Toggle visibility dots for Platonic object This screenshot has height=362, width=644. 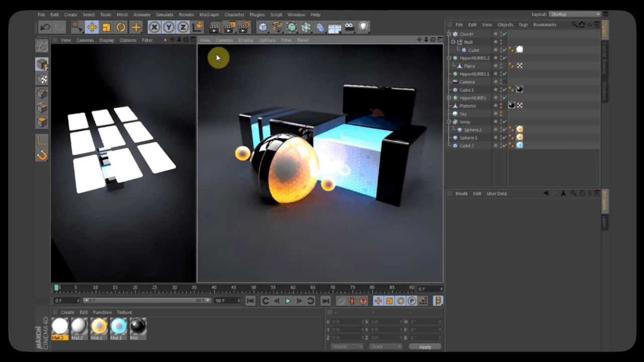click(501, 106)
